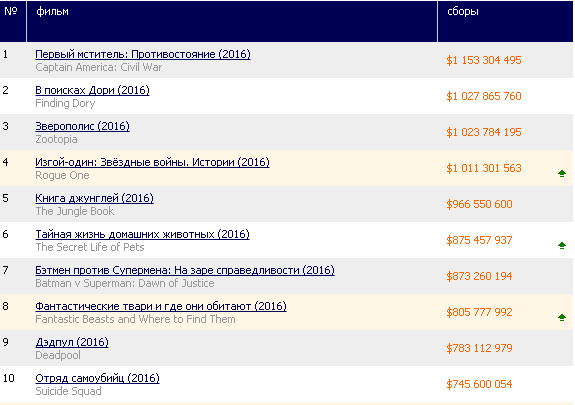Click the Captain America: Civil War subtitle text
Screen dimensions: 575x405
pos(99,67)
